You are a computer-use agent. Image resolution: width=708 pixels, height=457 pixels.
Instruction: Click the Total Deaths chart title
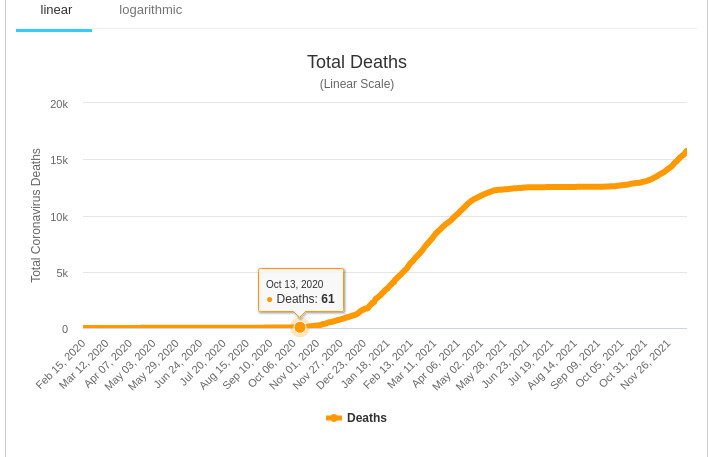[356, 62]
